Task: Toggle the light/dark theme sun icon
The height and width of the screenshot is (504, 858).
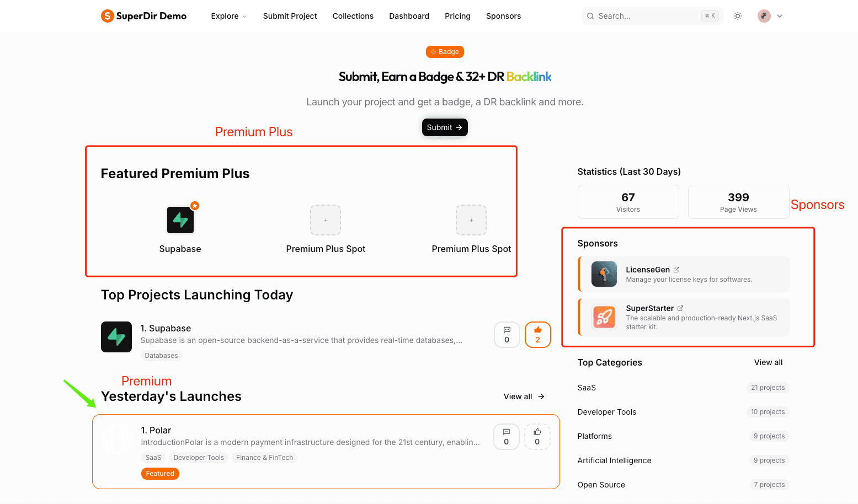Action: (738, 16)
